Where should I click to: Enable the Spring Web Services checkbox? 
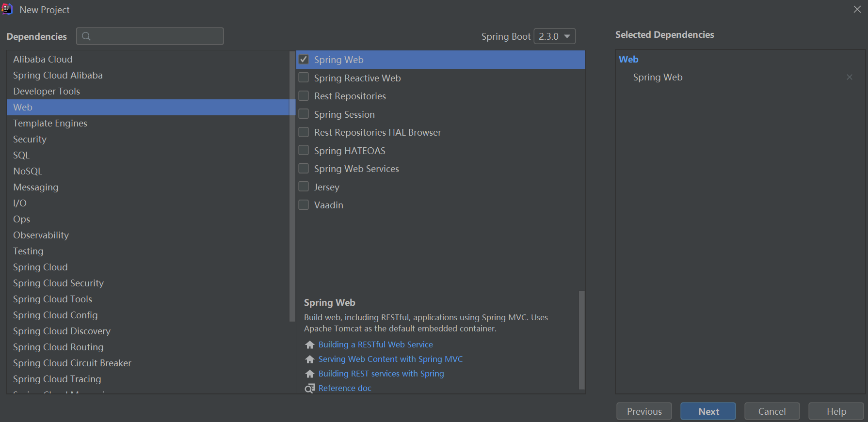(304, 169)
